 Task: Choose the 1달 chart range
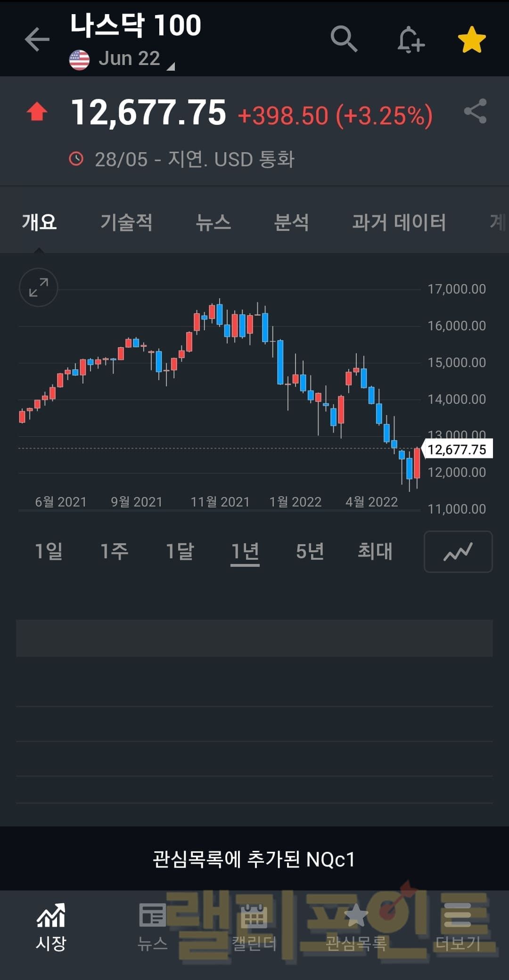tap(180, 551)
